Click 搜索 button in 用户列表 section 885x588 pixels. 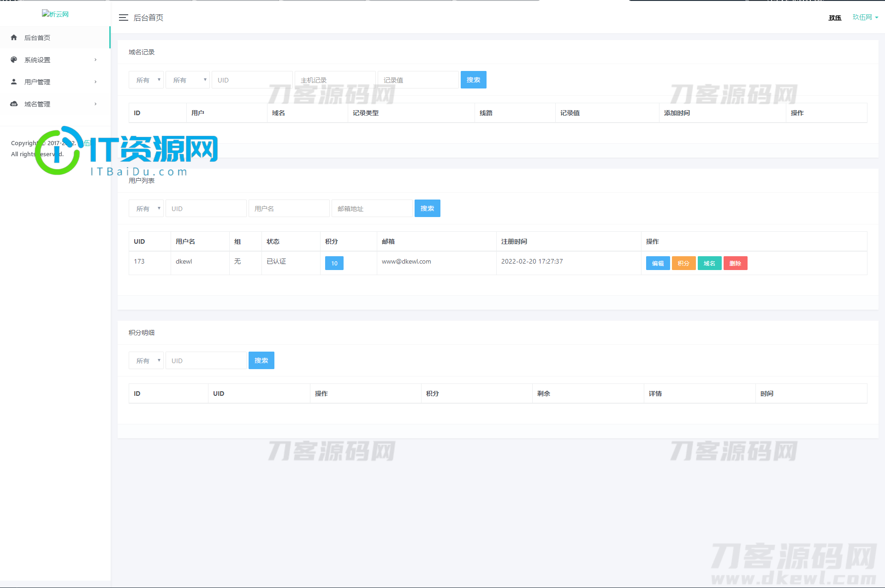[x=428, y=208]
